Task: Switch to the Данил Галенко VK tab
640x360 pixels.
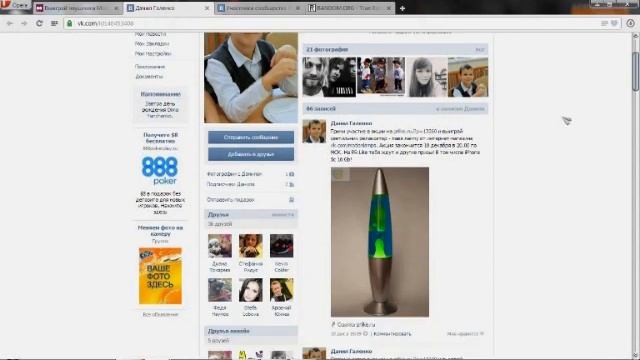Action: click(169, 8)
